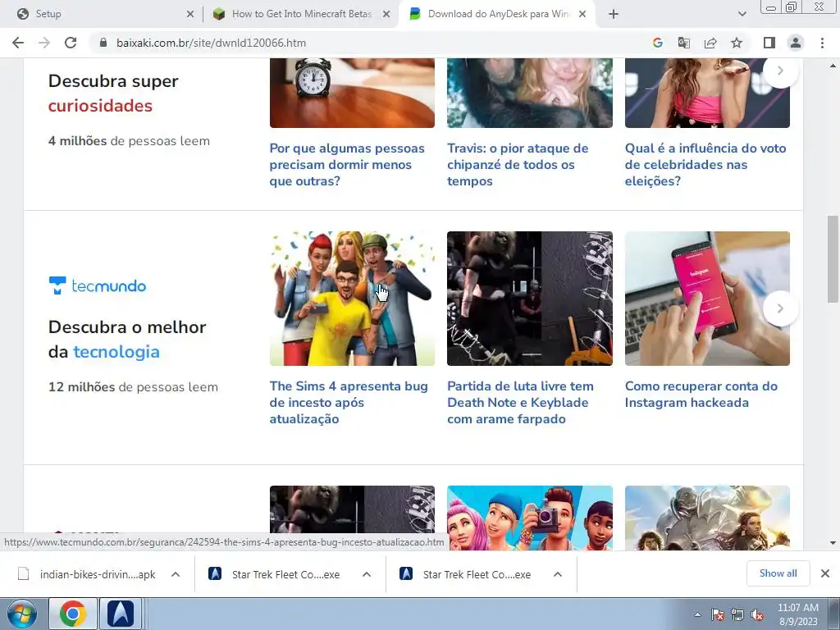Viewport: 840px width, 630px height.
Task: Expand options for second Star Trek exe
Action: coord(558,574)
